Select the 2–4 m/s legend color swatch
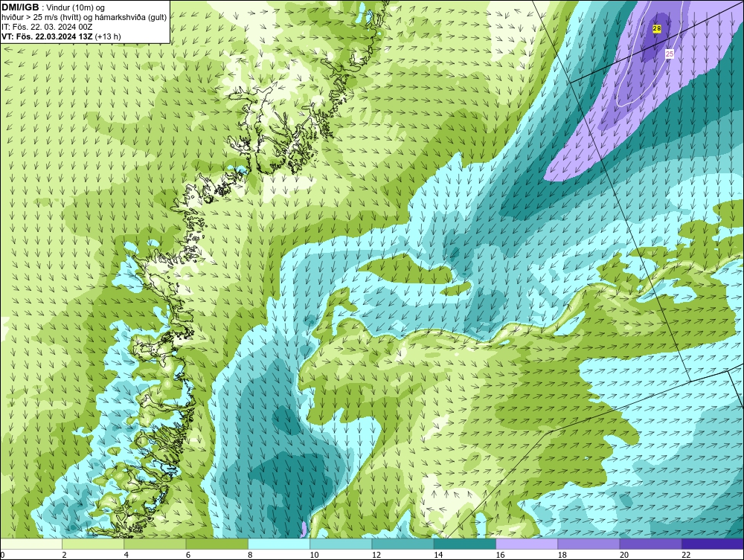 click(93, 544)
